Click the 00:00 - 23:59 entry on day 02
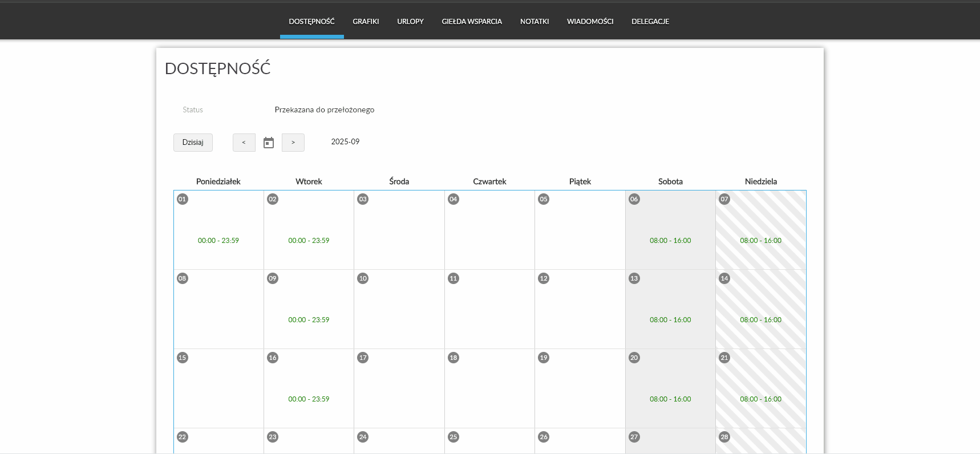Screen dimensions: 980x454 (x=309, y=241)
